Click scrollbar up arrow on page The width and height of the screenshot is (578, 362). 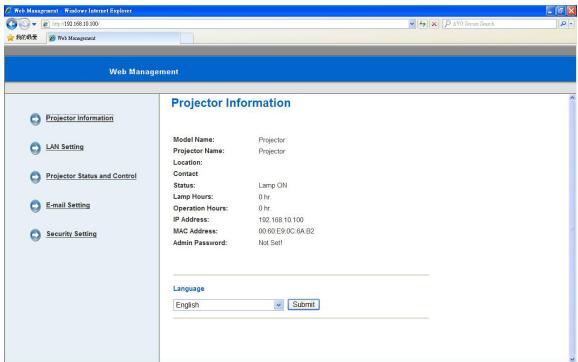click(x=572, y=98)
